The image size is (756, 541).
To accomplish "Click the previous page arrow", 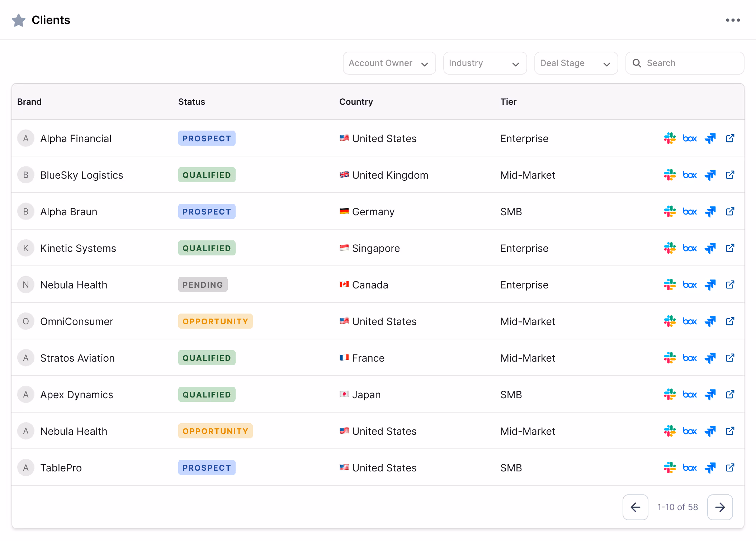I will 635,507.
